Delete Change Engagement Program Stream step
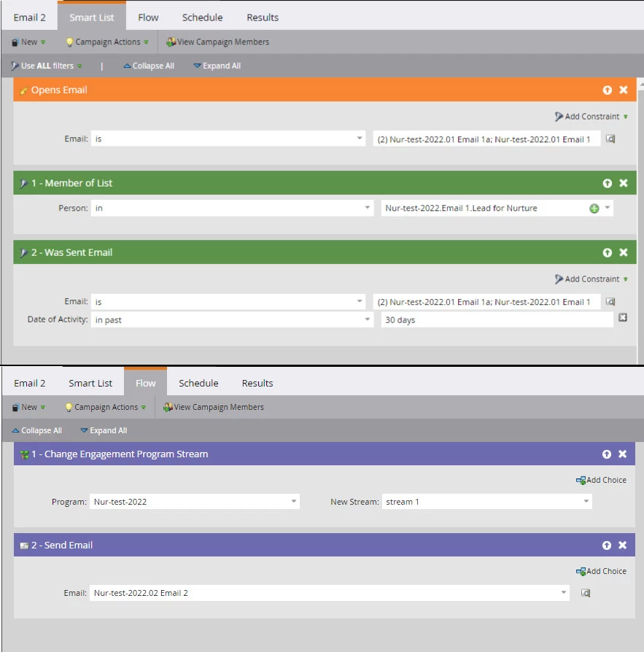This screenshot has height=652, width=644. click(x=622, y=454)
